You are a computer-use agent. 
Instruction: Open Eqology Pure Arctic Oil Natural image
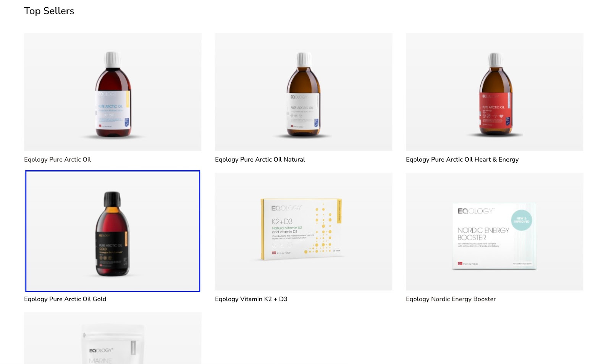(x=304, y=92)
